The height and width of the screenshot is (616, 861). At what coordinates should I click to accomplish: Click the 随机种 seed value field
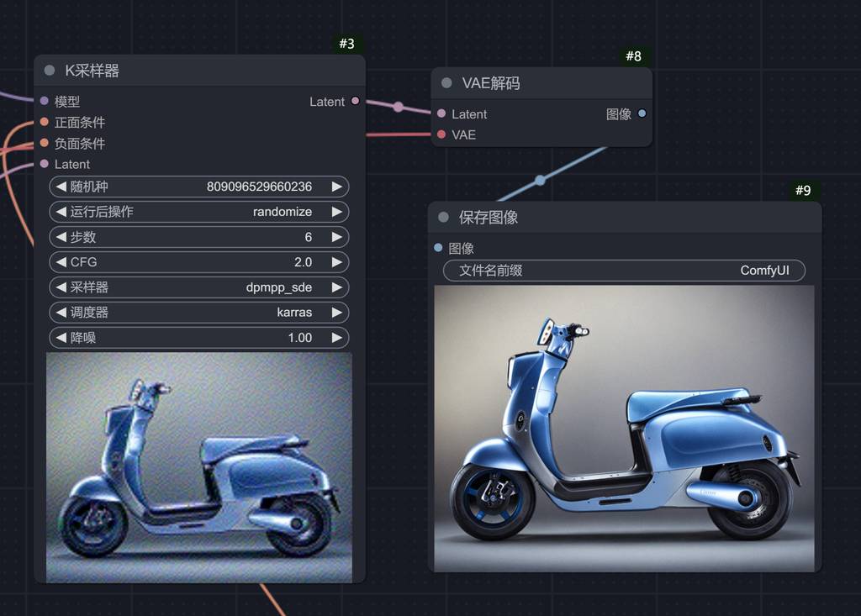198,187
